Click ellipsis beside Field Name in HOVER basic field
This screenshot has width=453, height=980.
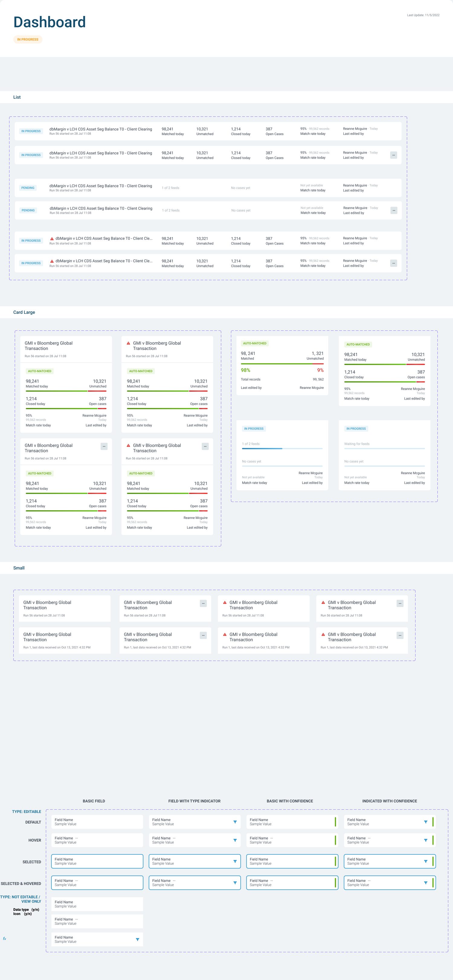tap(76, 838)
